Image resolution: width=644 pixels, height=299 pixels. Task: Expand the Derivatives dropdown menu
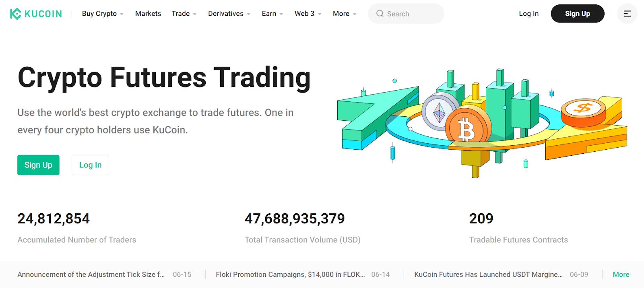pyautogui.click(x=229, y=14)
